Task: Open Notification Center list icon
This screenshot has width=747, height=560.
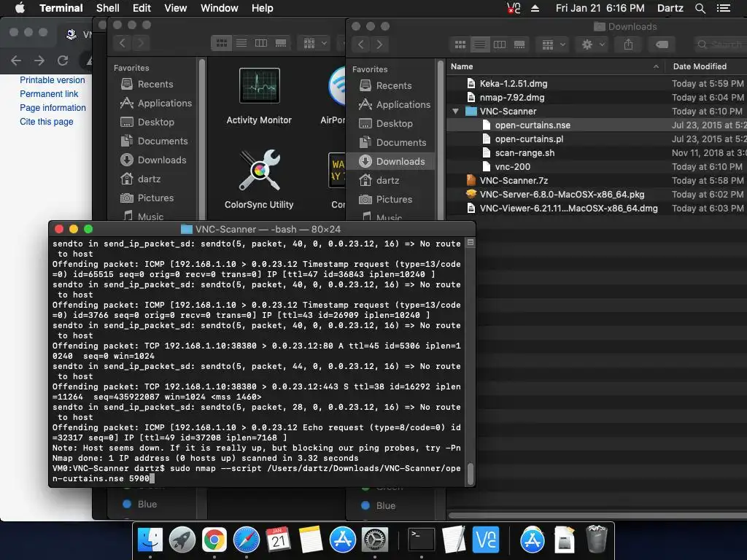Action: click(723, 8)
